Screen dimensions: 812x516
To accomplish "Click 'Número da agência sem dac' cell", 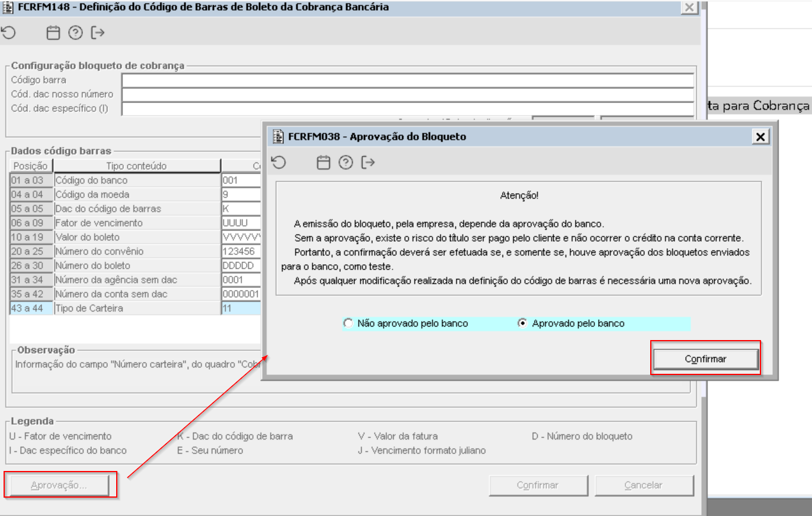I will (x=137, y=280).
